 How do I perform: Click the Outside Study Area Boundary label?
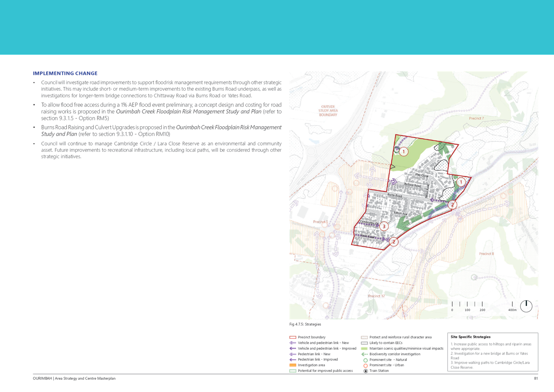click(x=328, y=111)
